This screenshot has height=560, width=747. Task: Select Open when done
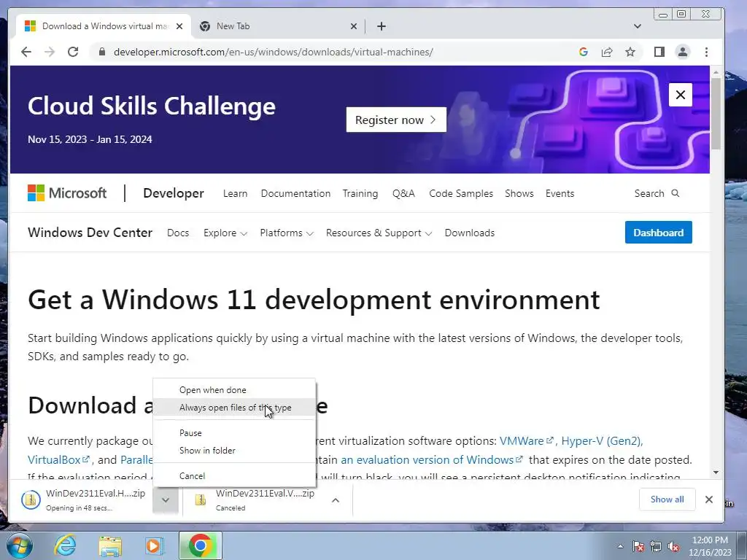(x=234, y=389)
